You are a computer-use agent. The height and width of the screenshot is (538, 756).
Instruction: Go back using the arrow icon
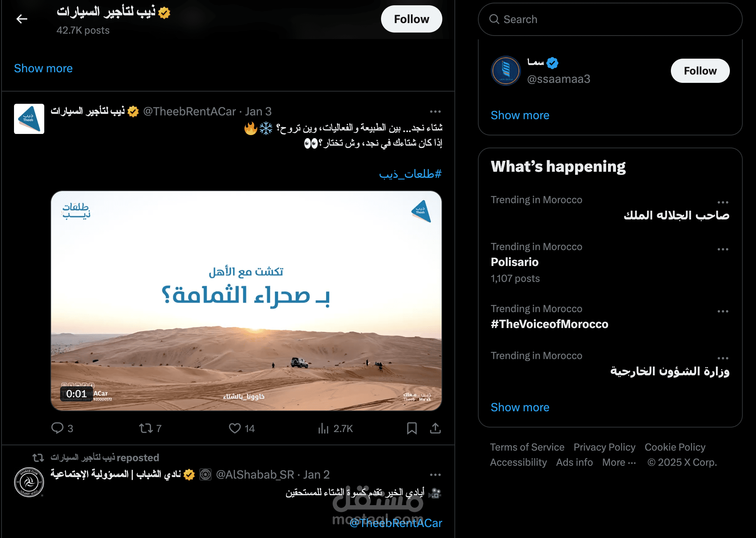click(22, 19)
